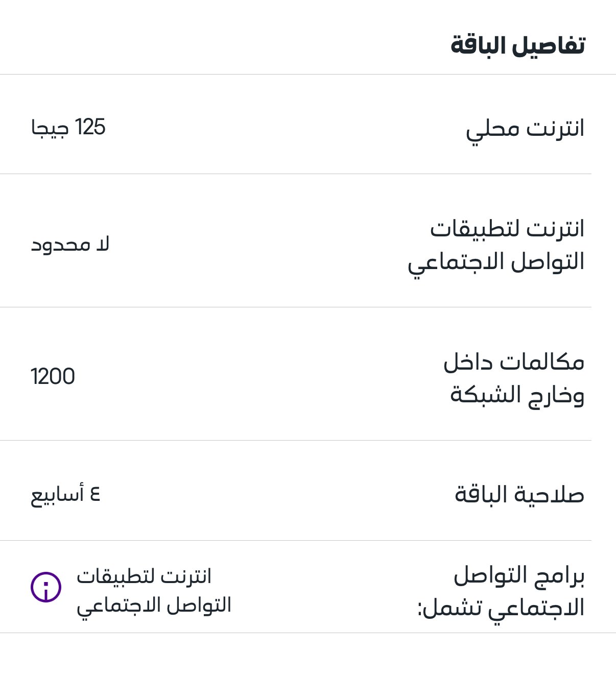Select the 125 جيجا value

coord(68,128)
